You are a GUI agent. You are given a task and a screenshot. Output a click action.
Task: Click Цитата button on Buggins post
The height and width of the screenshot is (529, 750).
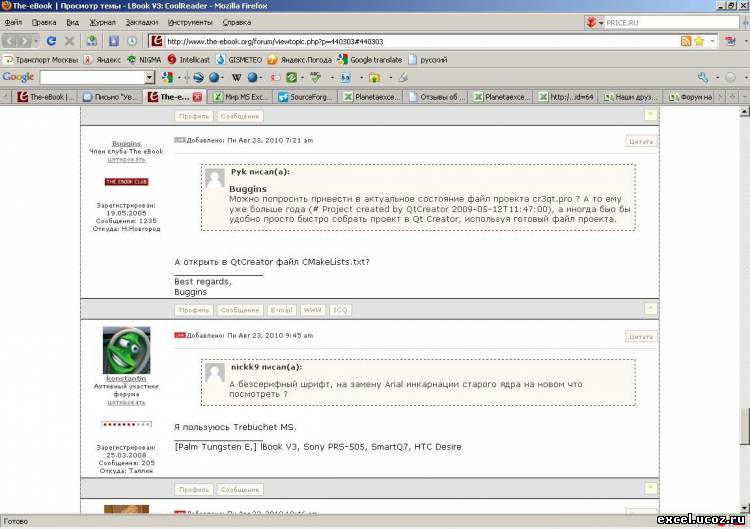641,142
